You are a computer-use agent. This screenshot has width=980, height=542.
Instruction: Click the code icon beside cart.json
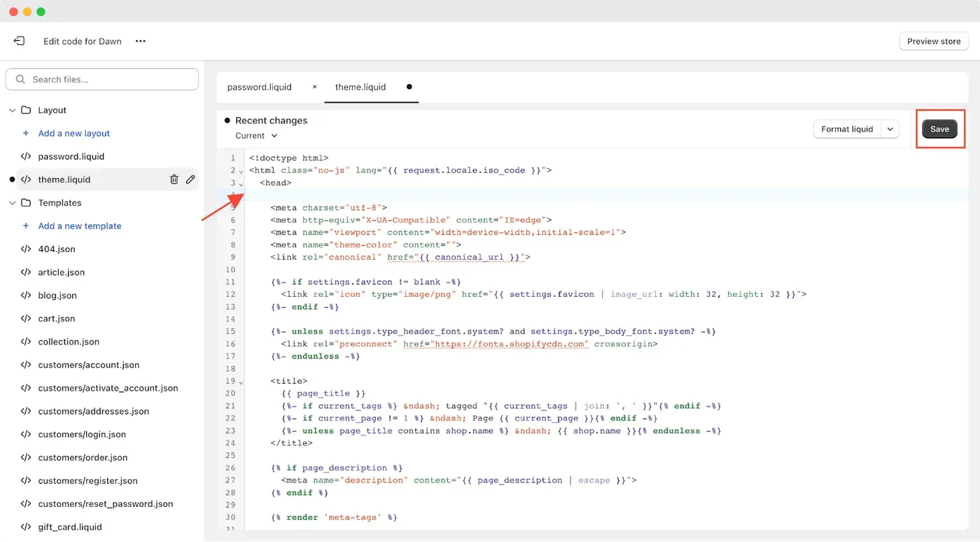[26, 318]
